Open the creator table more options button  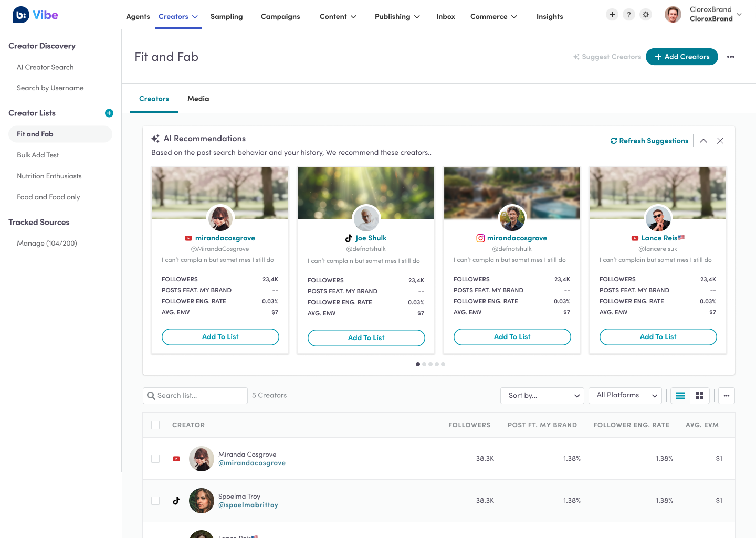click(x=727, y=396)
